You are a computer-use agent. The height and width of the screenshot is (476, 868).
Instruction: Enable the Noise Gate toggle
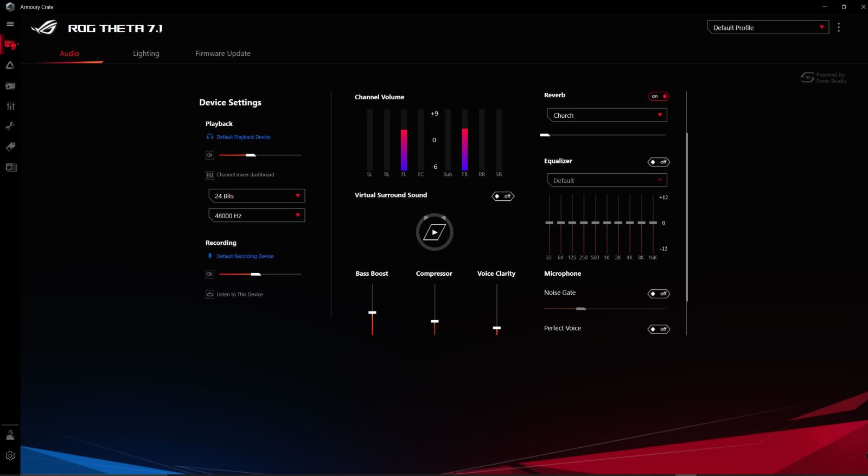pos(659,294)
